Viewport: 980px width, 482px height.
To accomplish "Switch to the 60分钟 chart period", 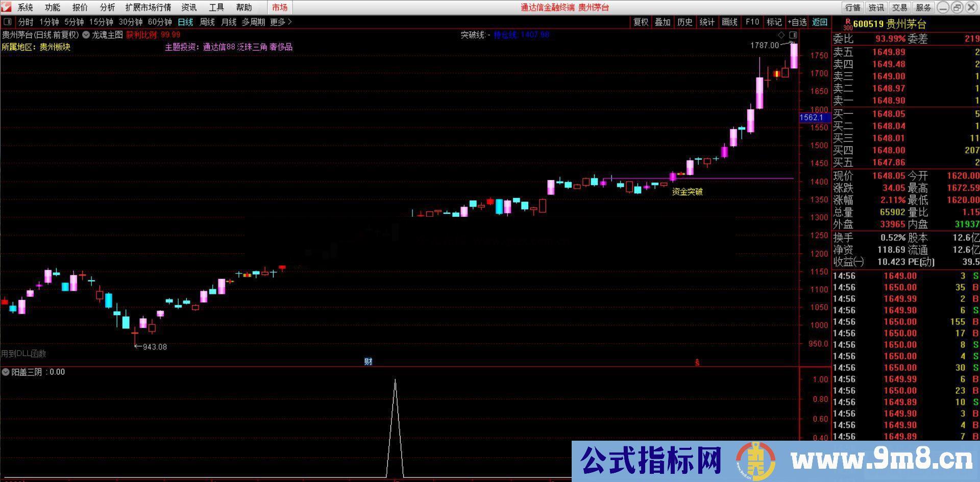I will click(160, 22).
